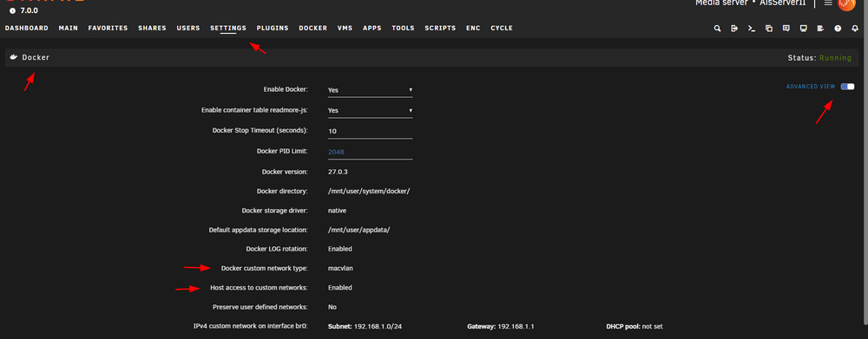Open the Favorites tab
This screenshot has height=339, width=868.
(x=108, y=29)
